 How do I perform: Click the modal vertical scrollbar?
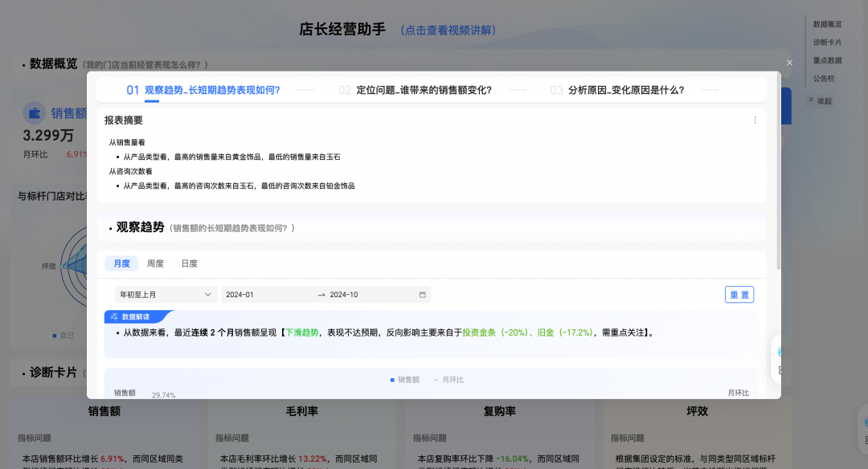coord(778,171)
